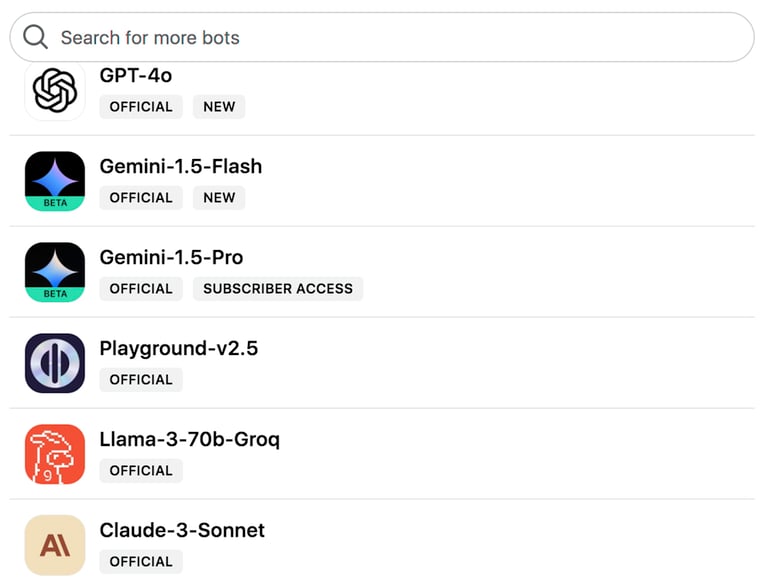Choose the Llama-3-70b-Groq bot title
768x582 pixels.
(x=190, y=439)
